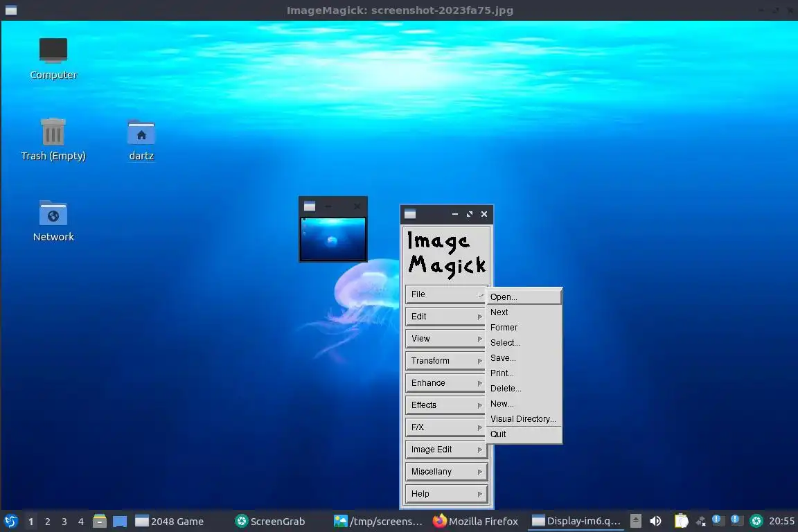Maximize the ImageMagick menu window
798x532 pixels.
pyautogui.click(x=469, y=214)
